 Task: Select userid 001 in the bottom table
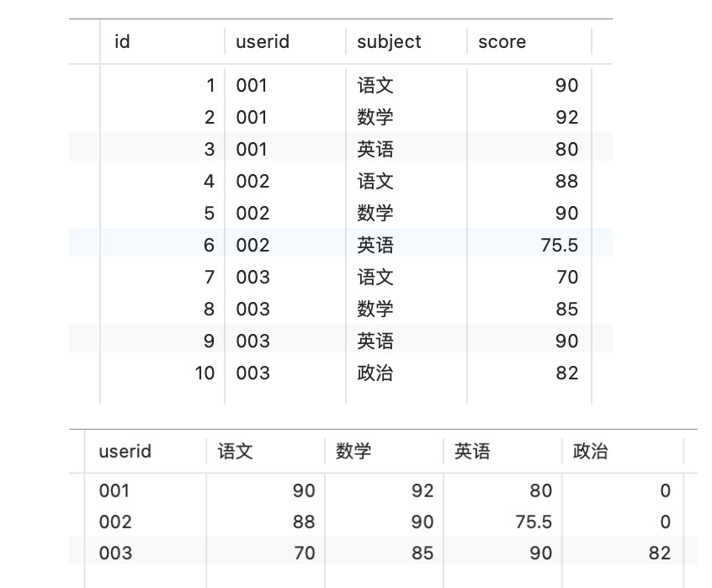pos(114,491)
